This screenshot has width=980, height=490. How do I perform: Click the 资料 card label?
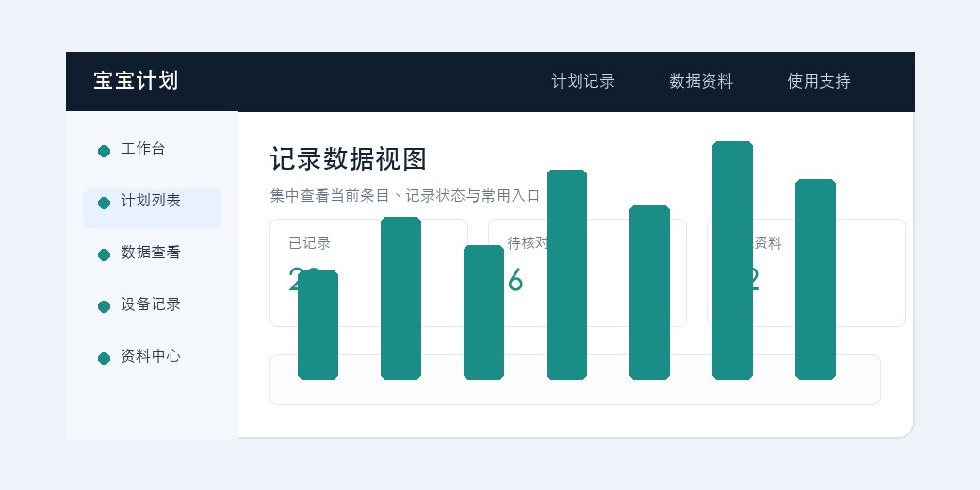pyautogui.click(x=767, y=243)
